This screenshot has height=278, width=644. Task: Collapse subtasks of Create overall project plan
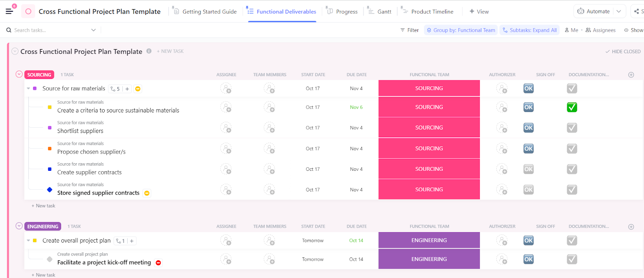point(29,241)
